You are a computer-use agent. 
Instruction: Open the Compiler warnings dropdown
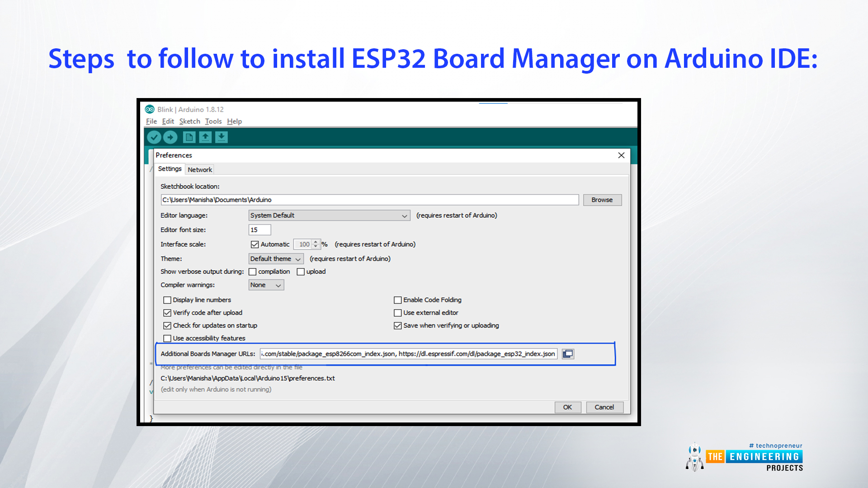[x=266, y=285]
